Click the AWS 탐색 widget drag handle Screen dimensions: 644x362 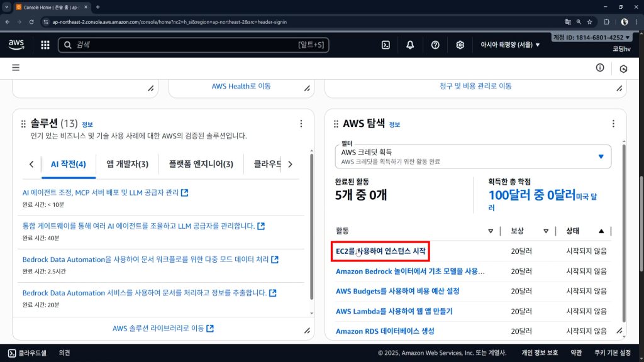(x=336, y=124)
